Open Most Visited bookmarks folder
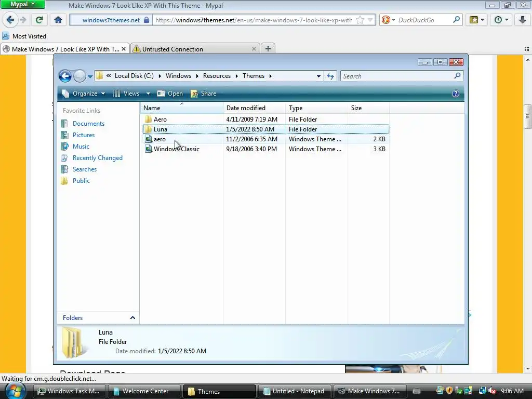The height and width of the screenshot is (399, 532). coord(24,36)
